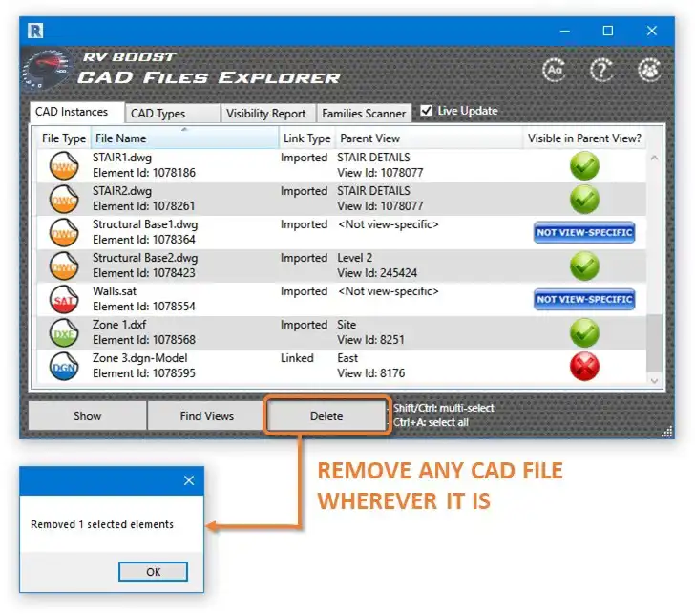The width and height of the screenshot is (695, 616).
Task: Click NOT VIEW-SPECIFIC badge for Structural Base1.dwg
Action: coord(584,232)
